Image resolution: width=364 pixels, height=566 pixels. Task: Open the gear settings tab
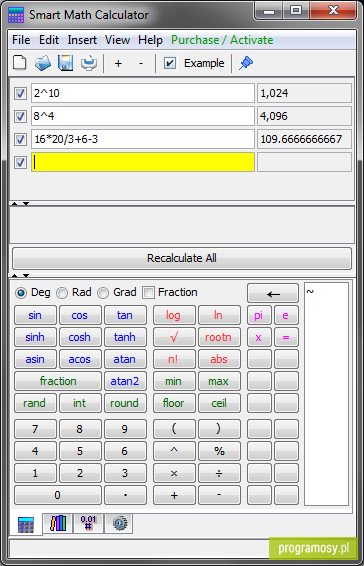point(118,523)
